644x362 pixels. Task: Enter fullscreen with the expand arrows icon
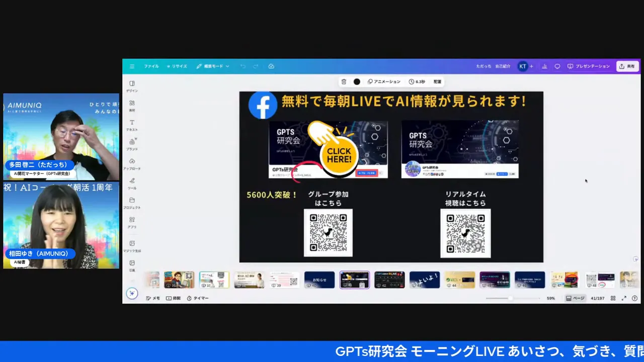click(x=624, y=298)
